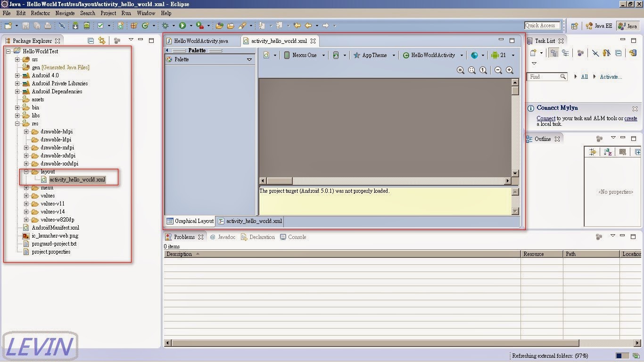Click the zoom to 100% icon
The image size is (644, 362).
[483, 70]
